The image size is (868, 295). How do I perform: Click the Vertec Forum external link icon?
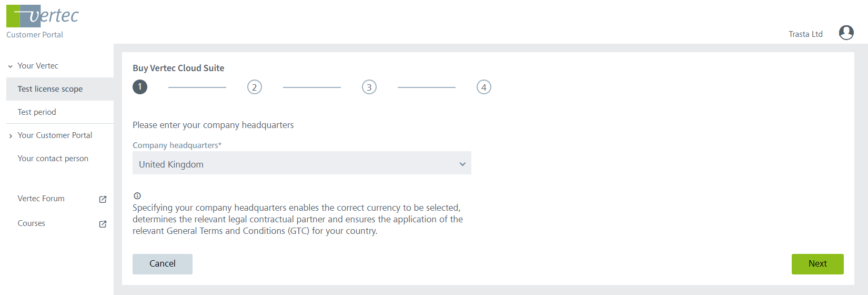click(x=103, y=199)
